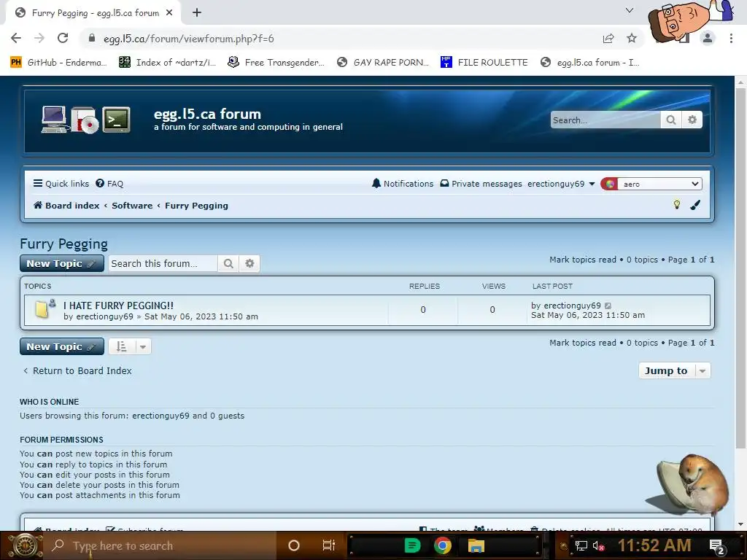
Task: Open erectionguy69 under Who is online
Action: click(160, 416)
